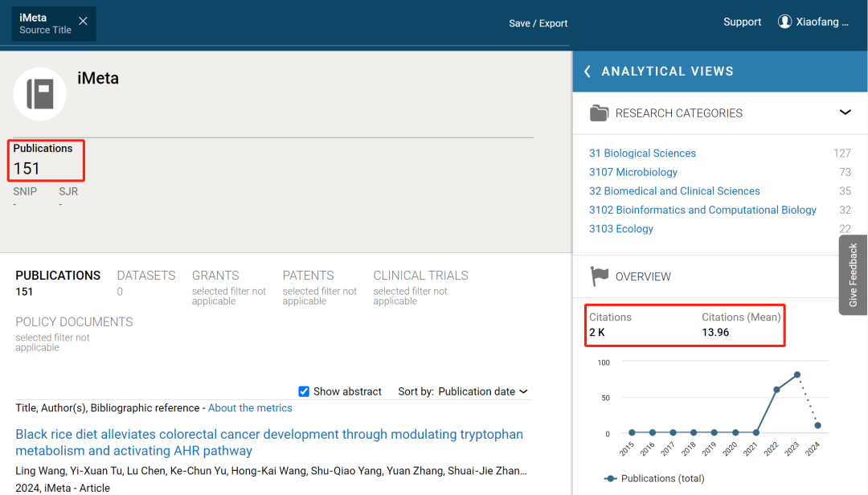This screenshot has height=495, width=868.
Task: Click the Overview flag icon
Action: (599, 276)
